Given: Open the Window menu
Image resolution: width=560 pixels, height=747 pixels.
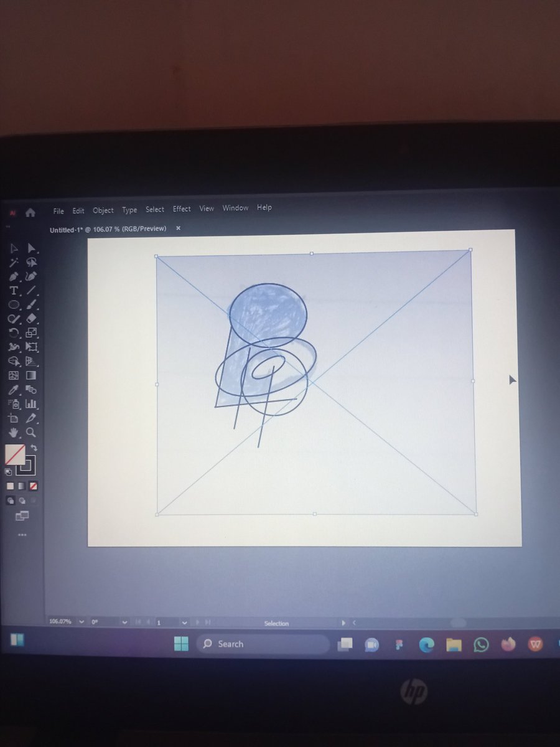Looking at the screenshot, I should click(235, 208).
